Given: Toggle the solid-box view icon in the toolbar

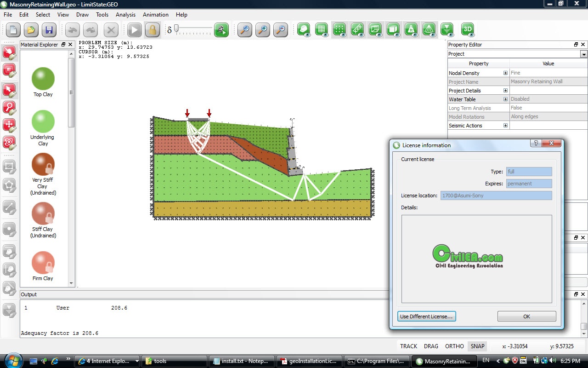Looking at the screenshot, I should (393, 30).
